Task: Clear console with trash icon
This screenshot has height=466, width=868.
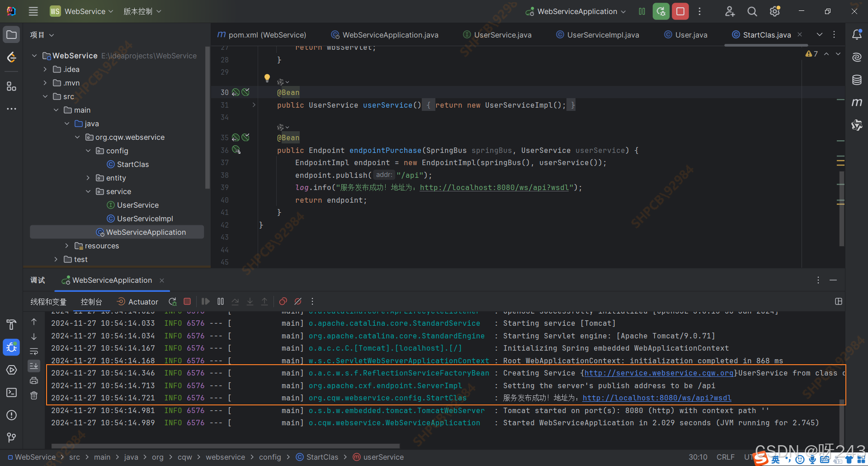Action: (34, 396)
